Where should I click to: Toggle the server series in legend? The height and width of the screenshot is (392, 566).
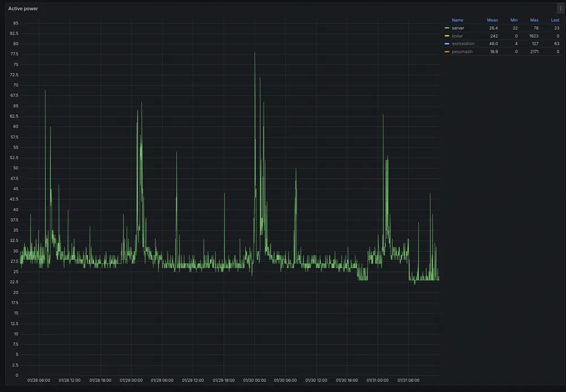(458, 28)
